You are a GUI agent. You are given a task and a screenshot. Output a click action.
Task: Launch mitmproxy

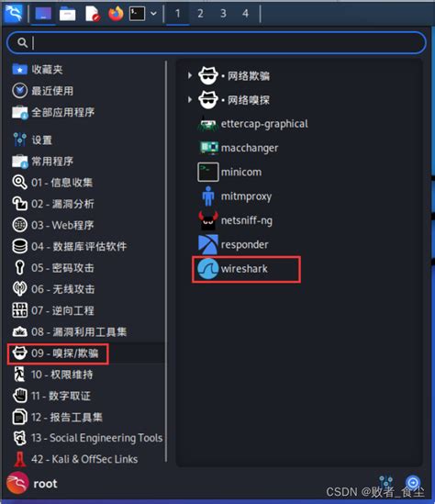pyautogui.click(x=235, y=196)
